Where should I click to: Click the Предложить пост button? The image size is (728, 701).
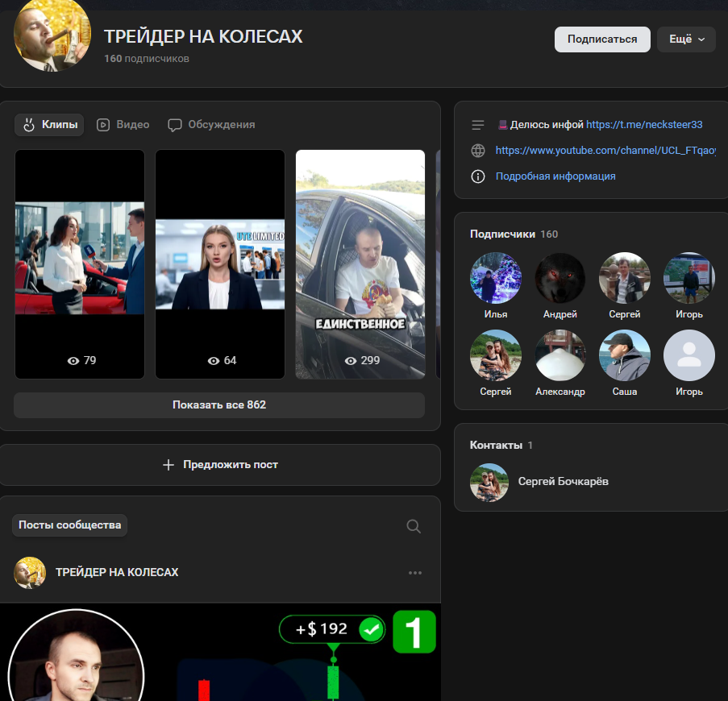pos(220,465)
